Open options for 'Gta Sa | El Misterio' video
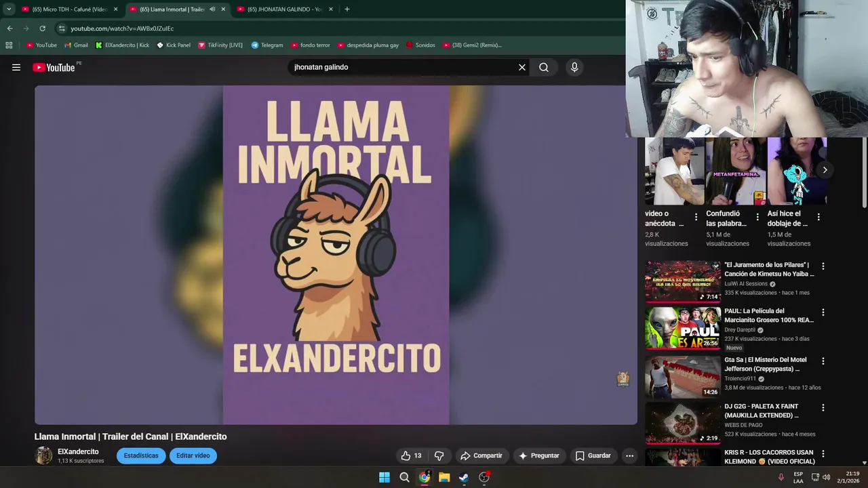The height and width of the screenshot is (488, 868). click(x=823, y=362)
